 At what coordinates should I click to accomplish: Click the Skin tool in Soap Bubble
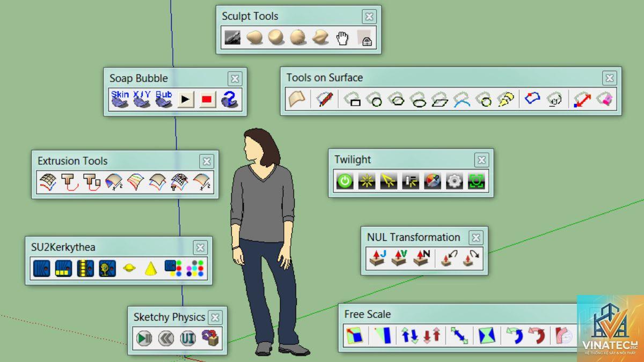click(x=120, y=99)
